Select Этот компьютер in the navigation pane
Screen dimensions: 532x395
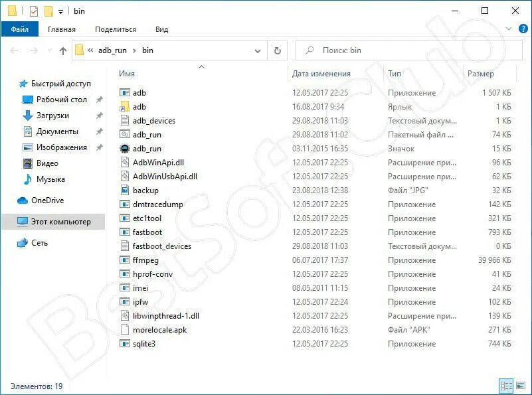tap(53, 222)
